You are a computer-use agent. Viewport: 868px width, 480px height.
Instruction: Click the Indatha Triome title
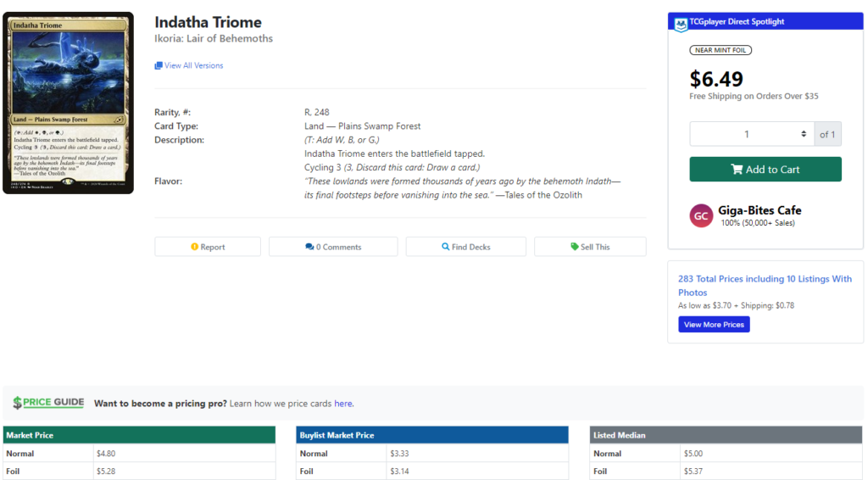208,22
